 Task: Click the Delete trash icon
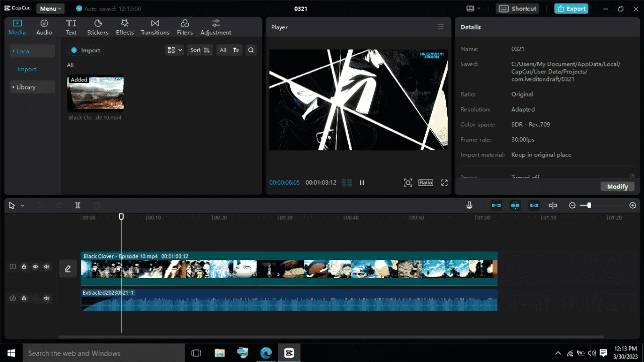point(97,205)
